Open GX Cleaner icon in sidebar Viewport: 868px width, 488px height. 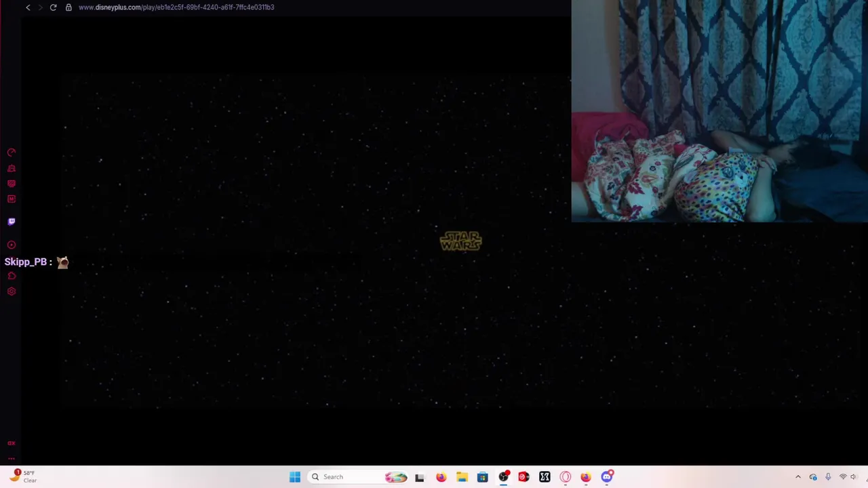[12, 168]
